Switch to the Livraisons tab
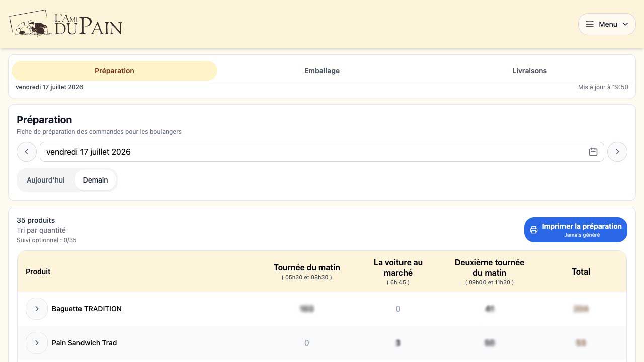The image size is (644, 362). (529, 71)
